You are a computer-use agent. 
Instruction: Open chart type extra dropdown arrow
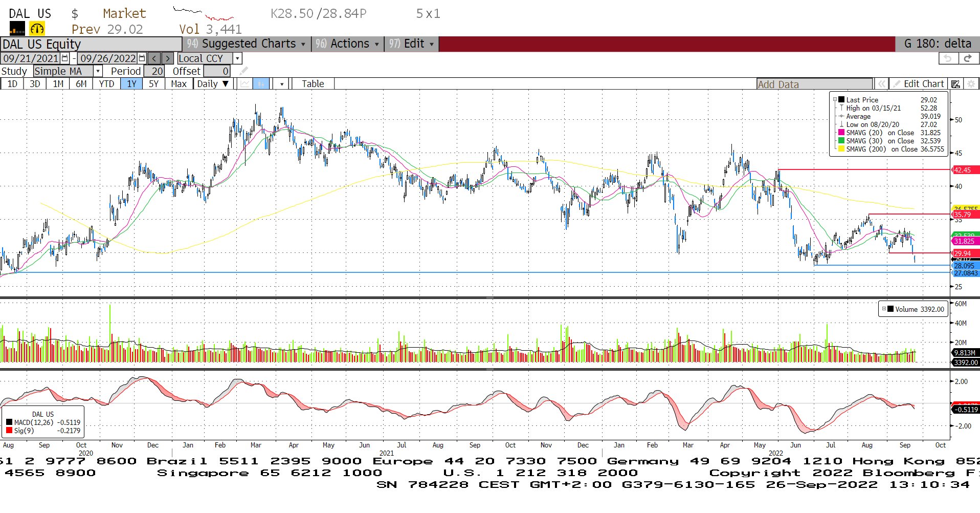pos(282,84)
